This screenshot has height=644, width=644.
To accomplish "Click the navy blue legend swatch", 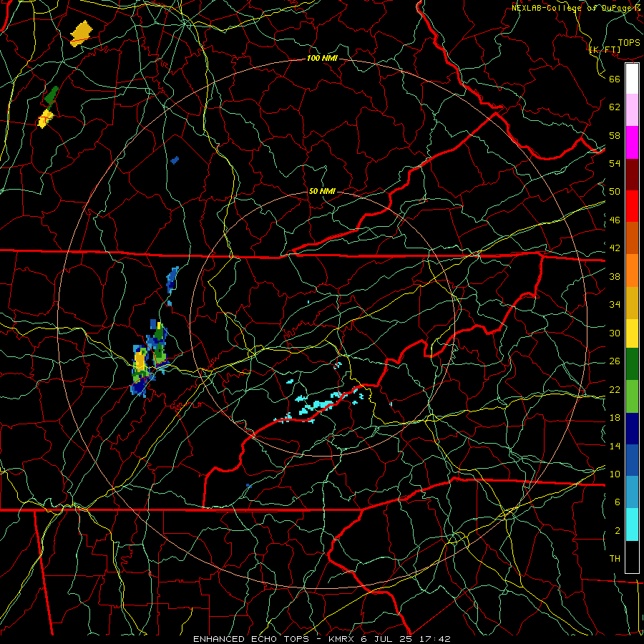I will click(x=632, y=429).
